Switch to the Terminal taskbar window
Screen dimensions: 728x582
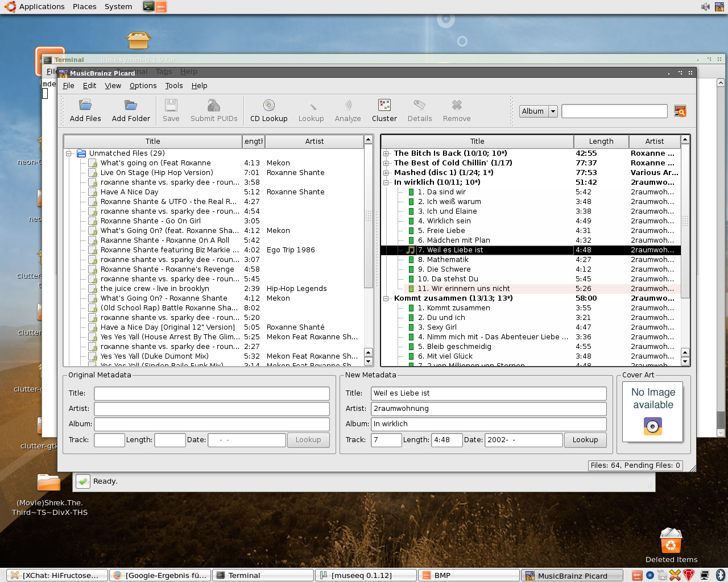coord(263,575)
